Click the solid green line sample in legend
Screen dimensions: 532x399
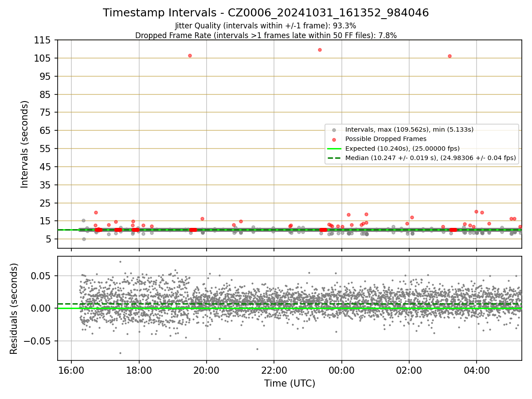pyautogui.click(x=334, y=148)
